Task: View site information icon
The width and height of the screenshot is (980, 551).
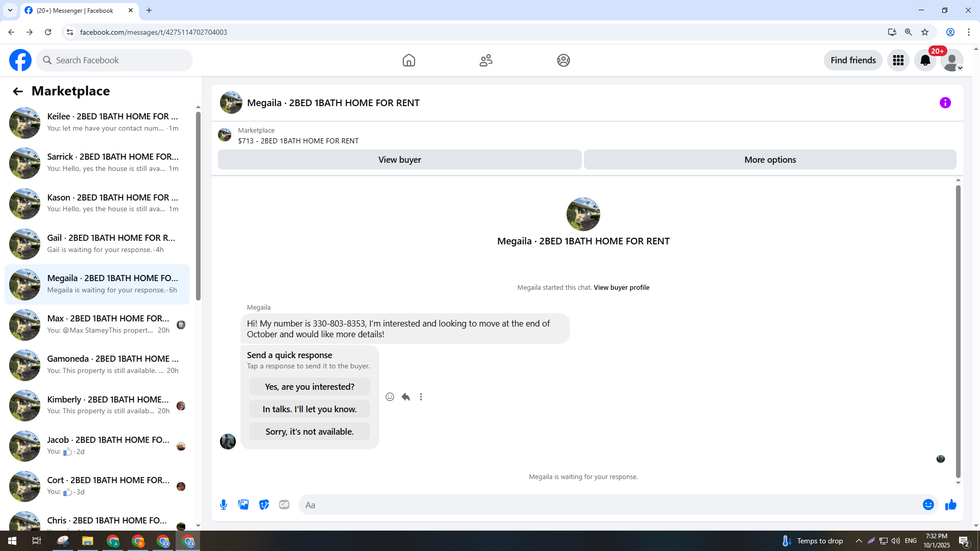Action: coord(70,32)
